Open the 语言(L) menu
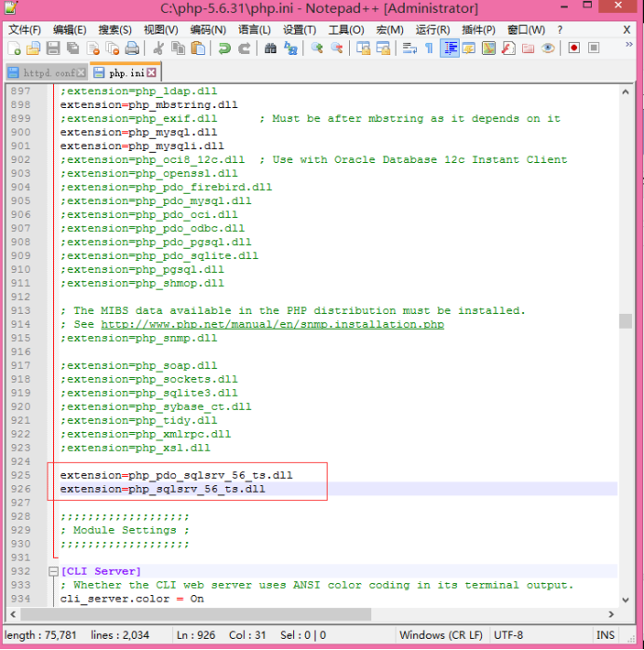 pos(254,30)
